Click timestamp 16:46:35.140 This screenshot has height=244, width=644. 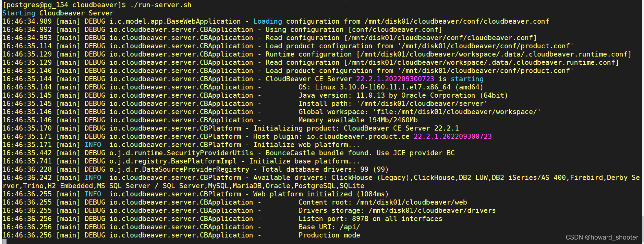[27, 71]
